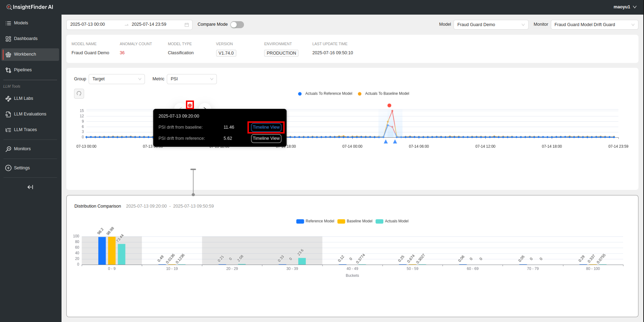Open LLM Labs from sidebar icon
Image resolution: width=644 pixels, height=322 pixels.
[x=8, y=98]
